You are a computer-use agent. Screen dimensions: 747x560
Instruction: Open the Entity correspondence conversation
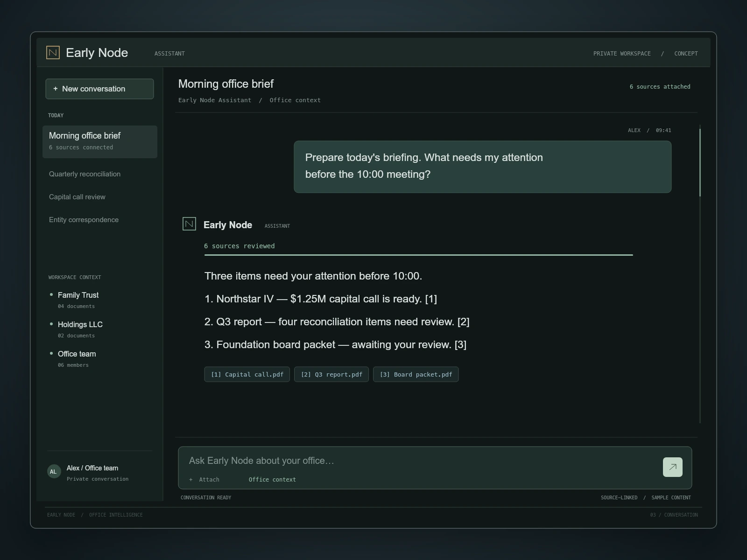pos(84,220)
